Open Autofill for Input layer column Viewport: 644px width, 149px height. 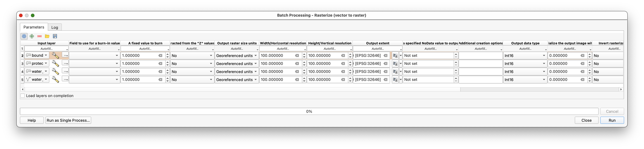(46, 49)
